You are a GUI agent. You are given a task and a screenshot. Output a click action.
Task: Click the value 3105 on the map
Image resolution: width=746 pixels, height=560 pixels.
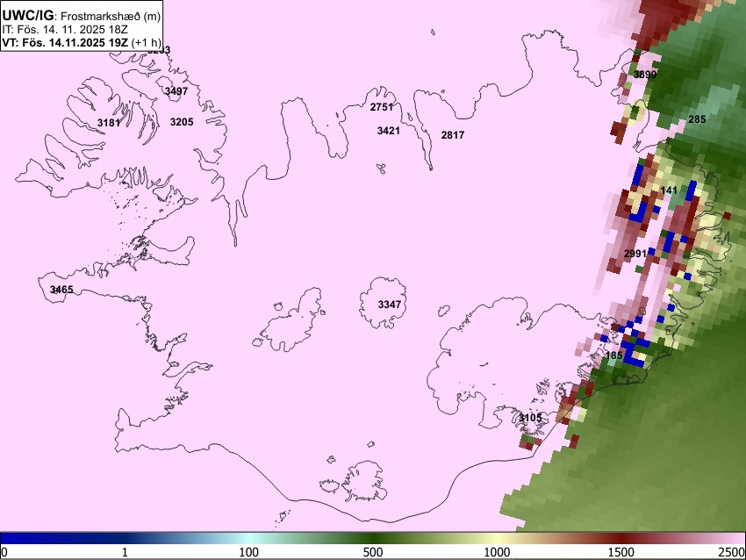click(x=530, y=418)
